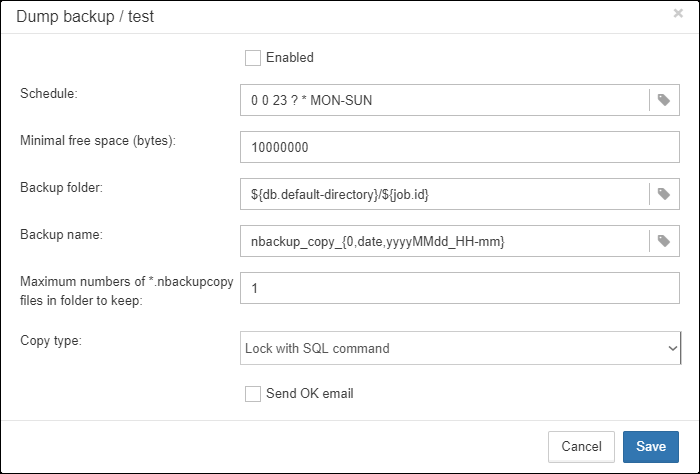Cancel the backup settings dialog
The height and width of the screenshot is (474, 700).
point(581,446)
